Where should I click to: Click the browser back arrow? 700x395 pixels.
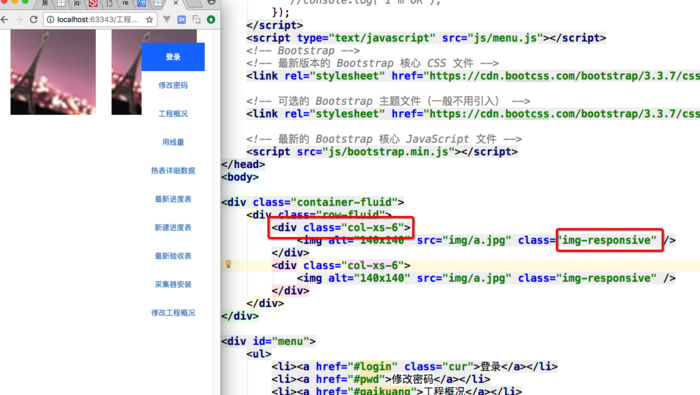click(x=4, y=20)
